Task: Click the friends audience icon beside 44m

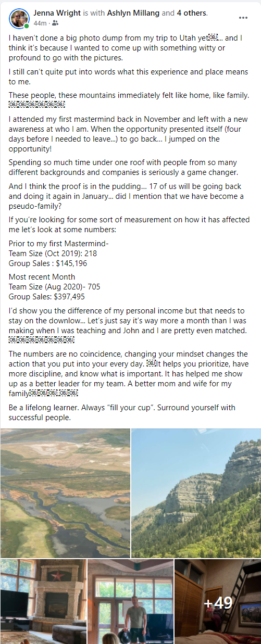Action: click(55, 23)
